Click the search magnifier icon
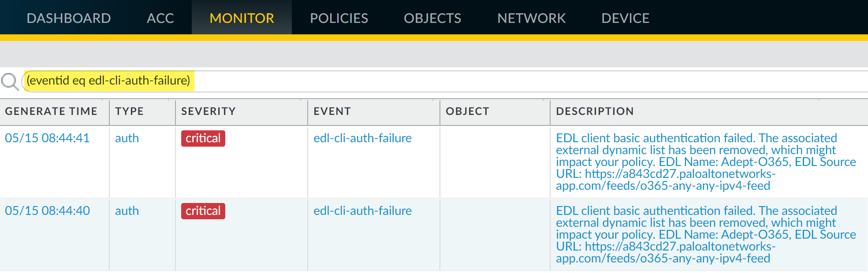Viewport: 868px width, 273px height. 10,81
